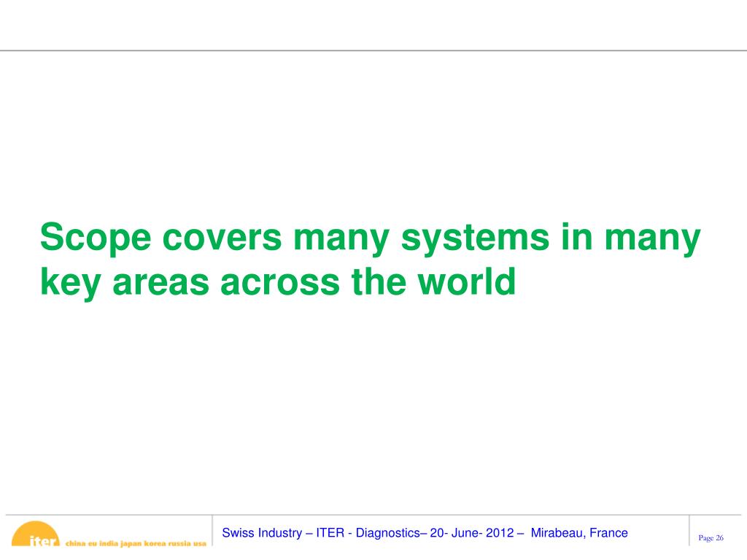Click the ITER sun logo
Screen dimensions: 747x560
click(36, 534)
